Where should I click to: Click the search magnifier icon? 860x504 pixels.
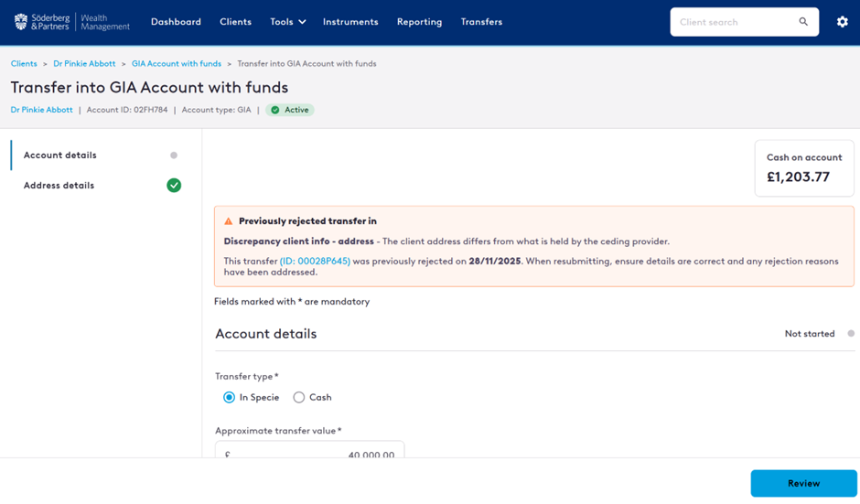tap(803, 22)
